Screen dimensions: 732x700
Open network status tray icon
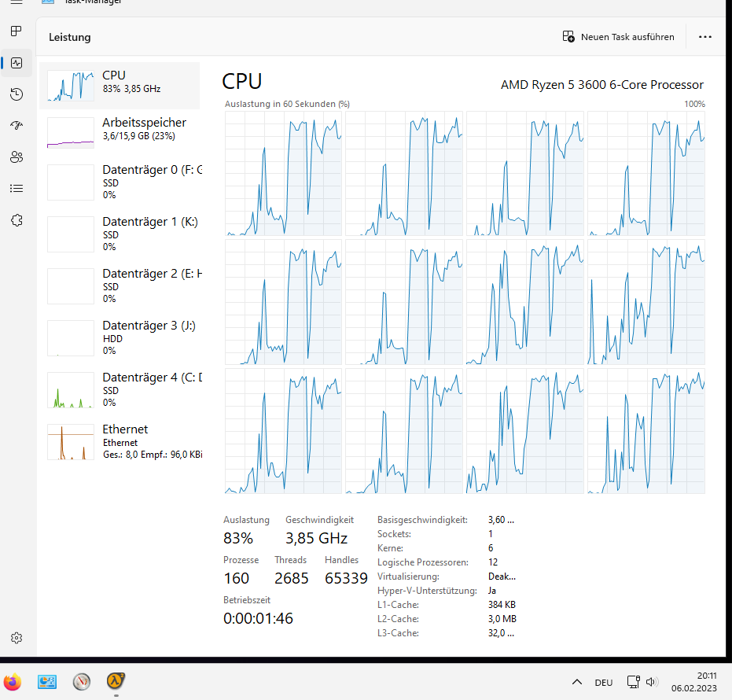pos(634,682)
